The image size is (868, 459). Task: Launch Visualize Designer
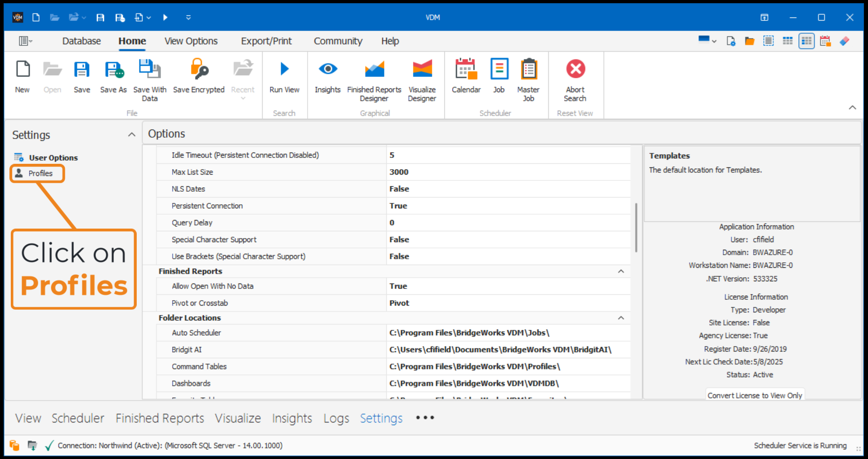point(422,80)
